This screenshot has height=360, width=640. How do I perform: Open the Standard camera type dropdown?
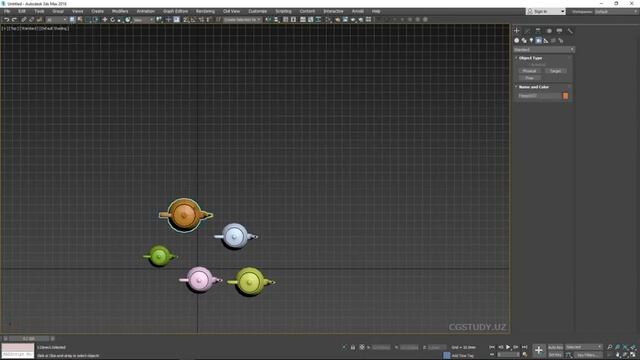[x=544, y=49]
